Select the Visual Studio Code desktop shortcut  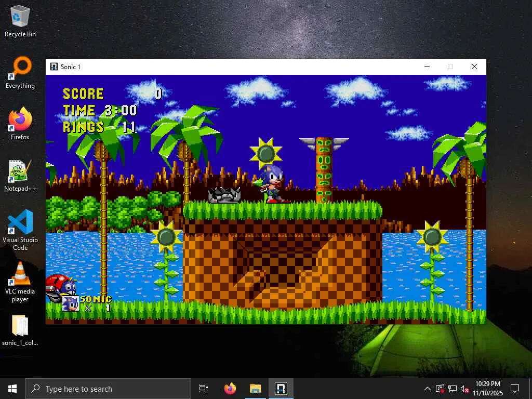point(20,231)
